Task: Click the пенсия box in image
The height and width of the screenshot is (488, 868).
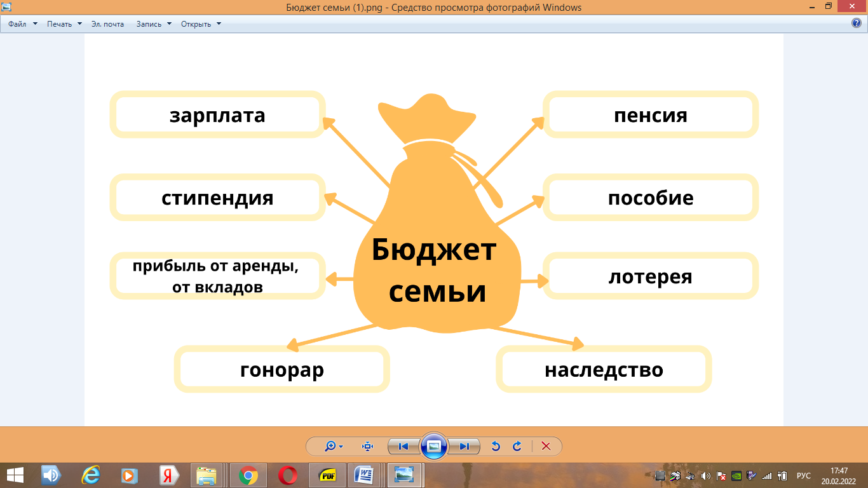Action: [x=651, y=114]
